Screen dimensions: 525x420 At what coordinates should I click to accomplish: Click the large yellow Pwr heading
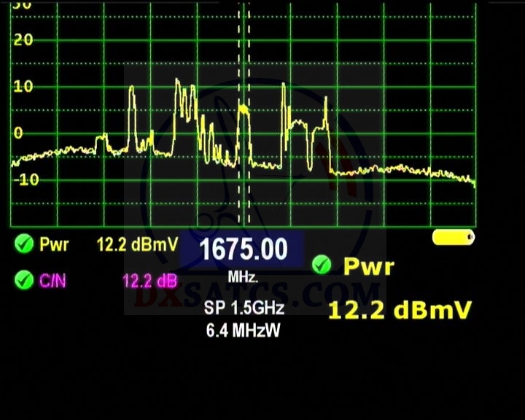[368, 266]
